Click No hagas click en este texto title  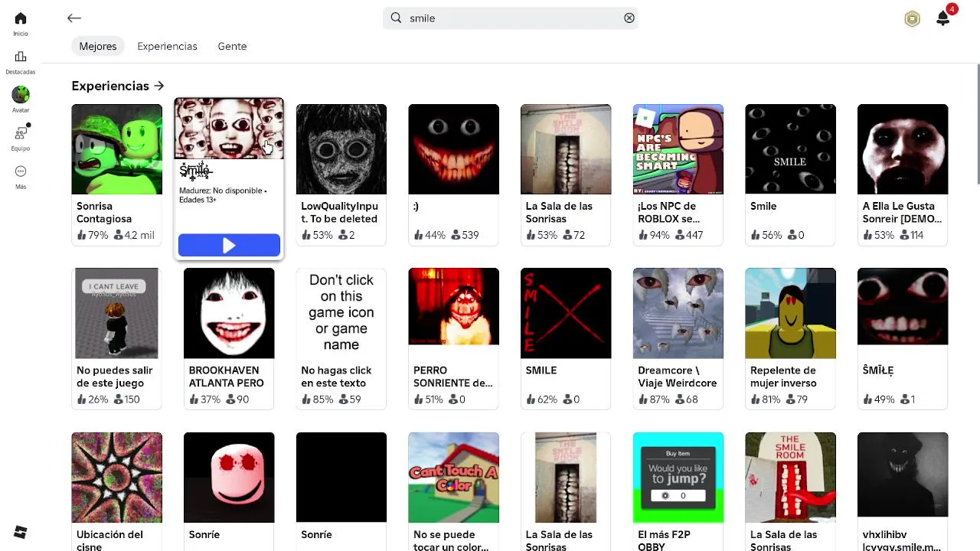[336, 377]
